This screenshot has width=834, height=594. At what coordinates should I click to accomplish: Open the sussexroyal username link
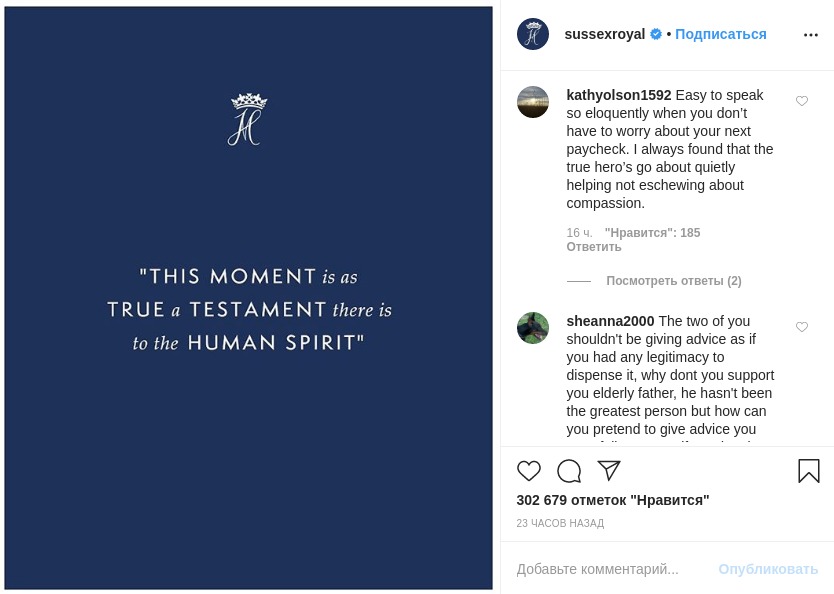click(x=604, y=34)
